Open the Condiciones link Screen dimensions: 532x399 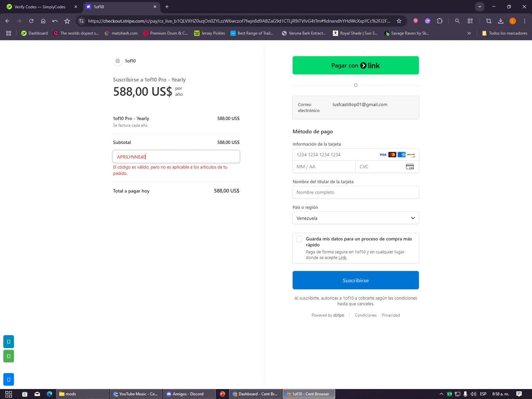[366, 315]
